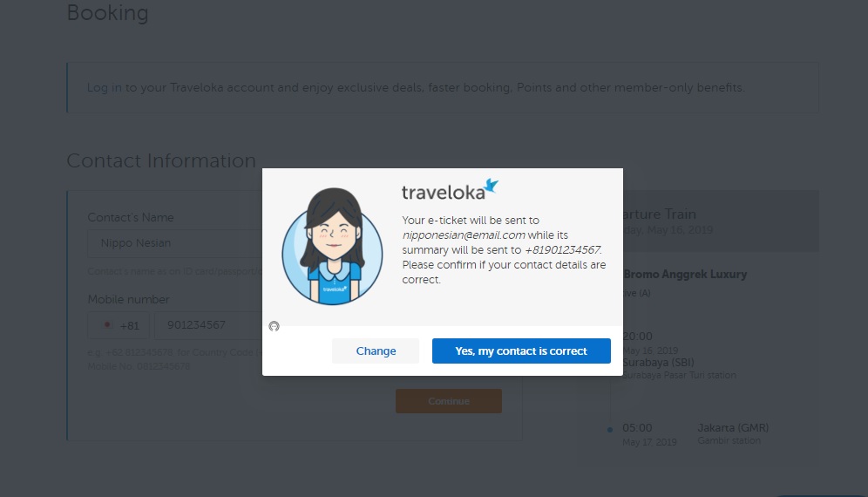Click the Log in banner text
868x497 pixels.
click(x=416, y=87)
